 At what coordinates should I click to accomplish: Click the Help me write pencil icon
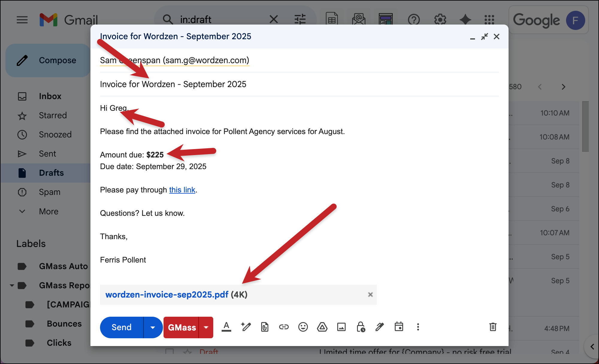246,327
